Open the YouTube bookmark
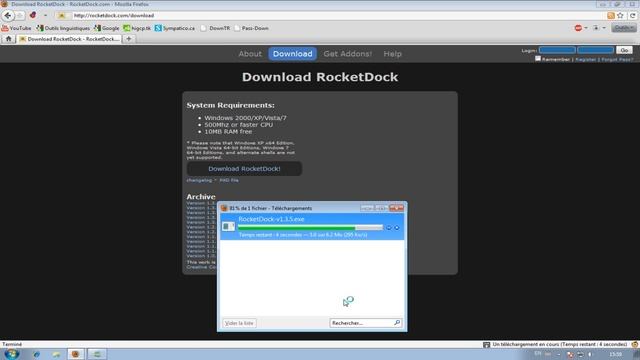The height and width of the screenshot is (360, 640). click(x=16, y=28)
